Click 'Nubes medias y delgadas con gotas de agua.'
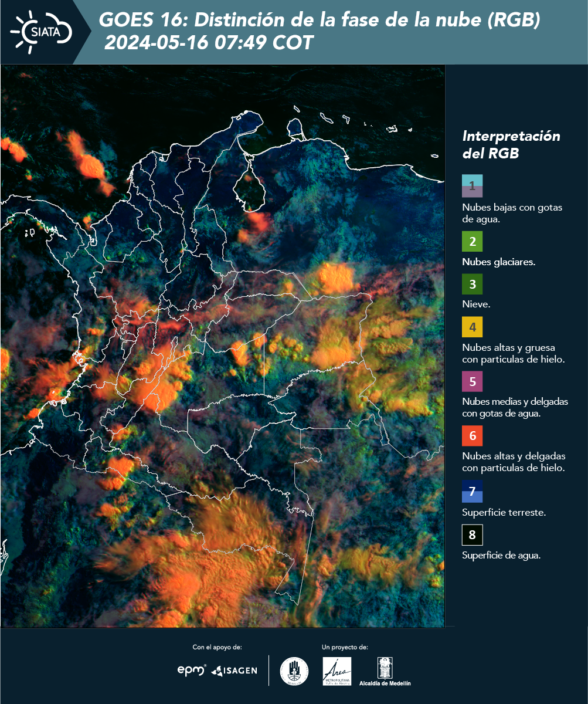This screenshot has height=704, width=588. coord(515,408)
